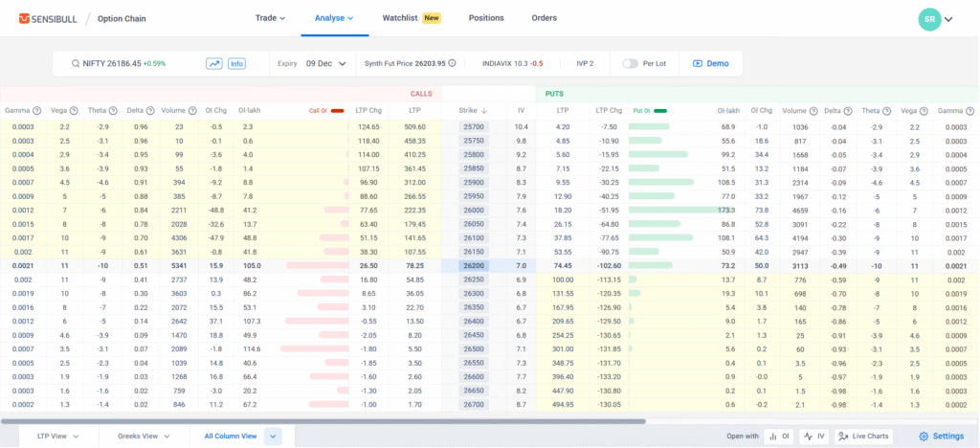Screen dimensions: 980x448
Task: Click the search magnifier beside NIFTY
Action: [x=75, y=64]
